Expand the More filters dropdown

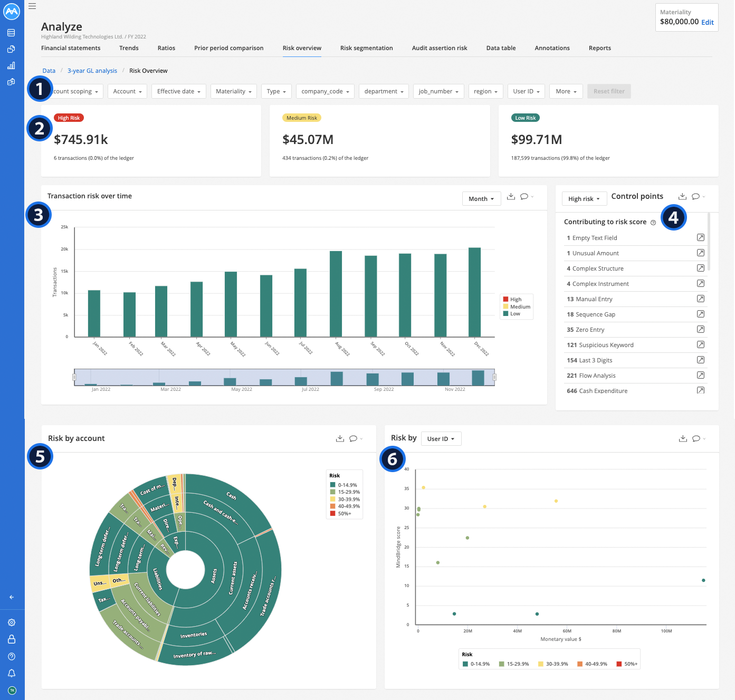coord(565,91)
